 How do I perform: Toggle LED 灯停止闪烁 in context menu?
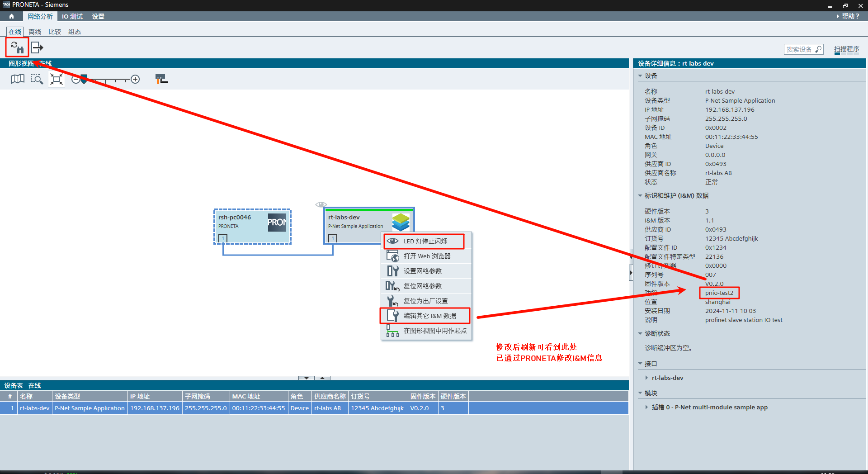point(425,242)
